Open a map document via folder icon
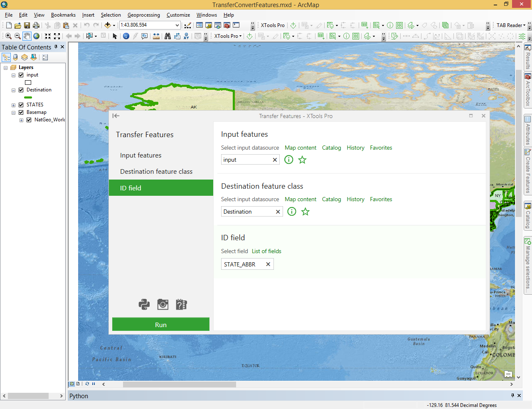Image resolution: width=532 pixels, height=409 pixels. pos(18,25)
